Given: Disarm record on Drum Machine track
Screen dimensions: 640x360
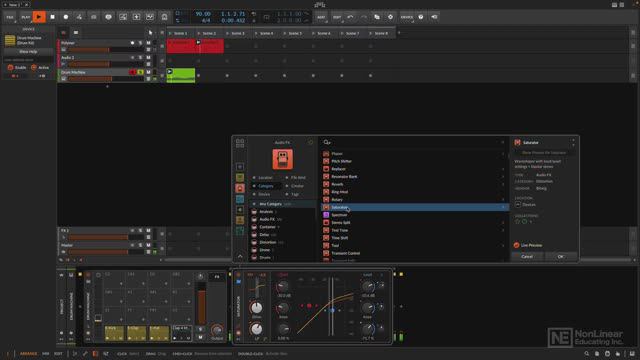Looking at the screenshot, I should (x=132, y=72).
